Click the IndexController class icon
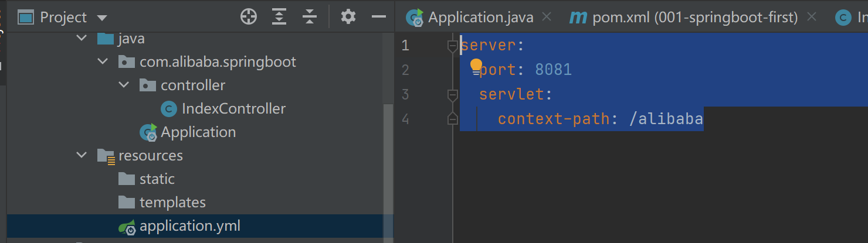The width and height of the screenshot is (868, 243). (x=169, y=109)
